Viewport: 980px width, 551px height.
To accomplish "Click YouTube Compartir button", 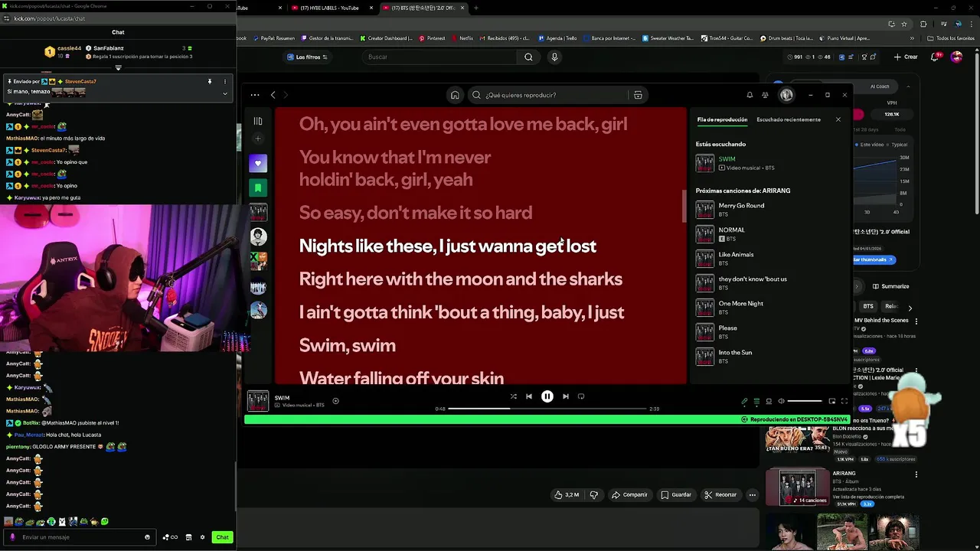I will pyautogui.click(x=629, y=494).
